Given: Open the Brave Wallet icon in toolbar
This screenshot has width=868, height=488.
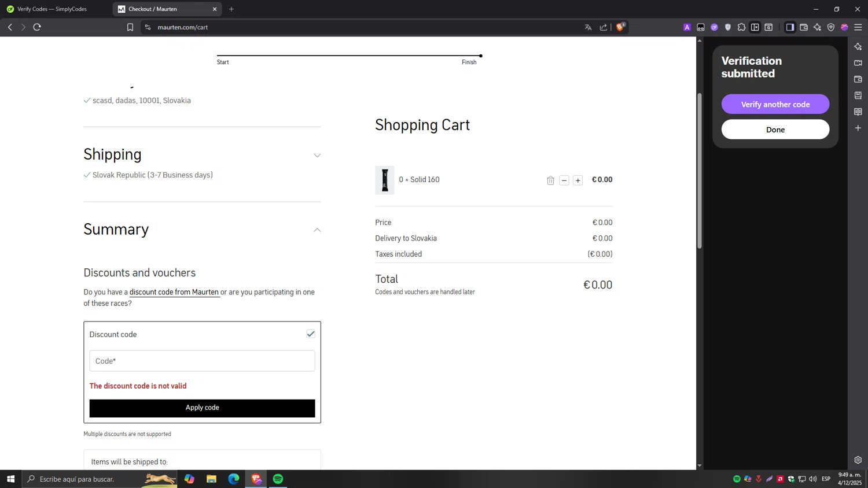Looking at the screenshot, I should pyautogui.click(x=804, y=27).
